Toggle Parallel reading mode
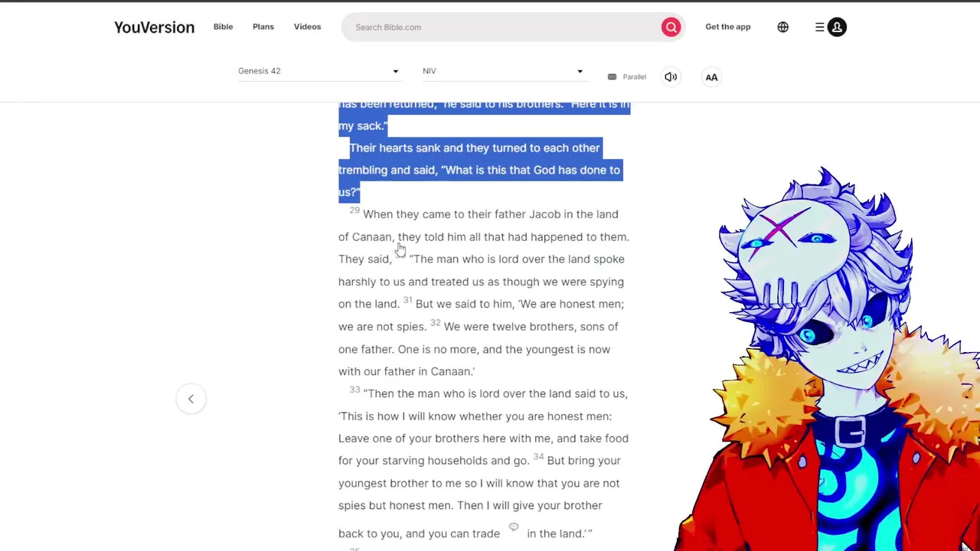 [x=627, y=77]
